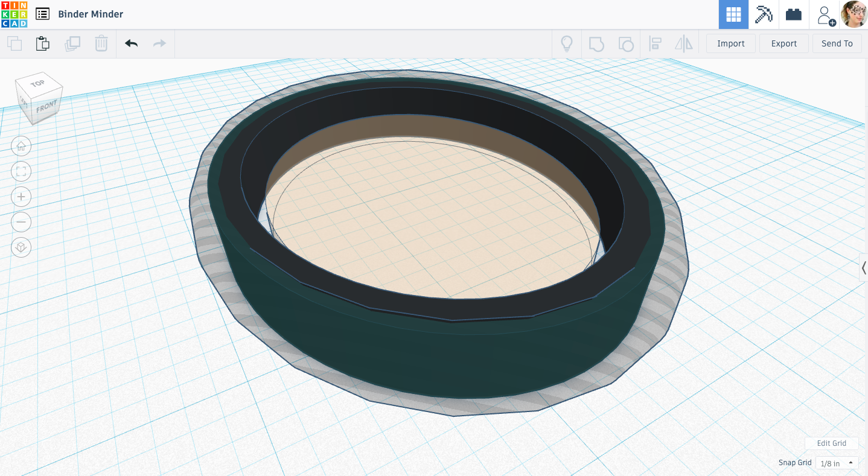
Task: Open the design list icon
Action: [x=42, y=14]
